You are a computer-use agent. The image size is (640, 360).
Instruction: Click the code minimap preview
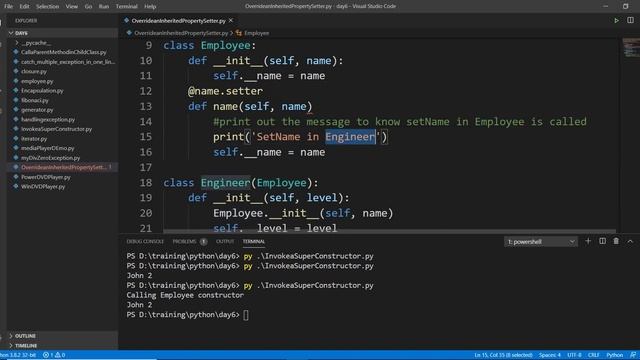(631, 48)
